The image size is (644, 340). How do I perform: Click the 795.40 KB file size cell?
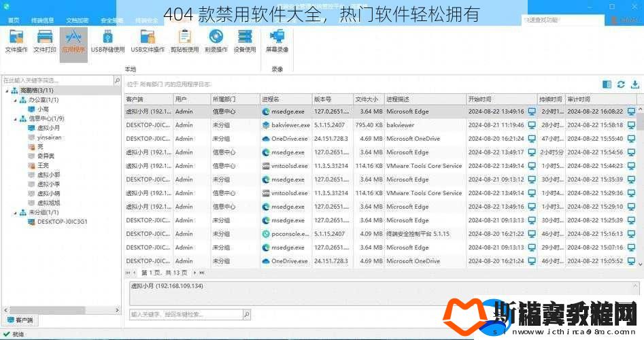tap(369, 125)
